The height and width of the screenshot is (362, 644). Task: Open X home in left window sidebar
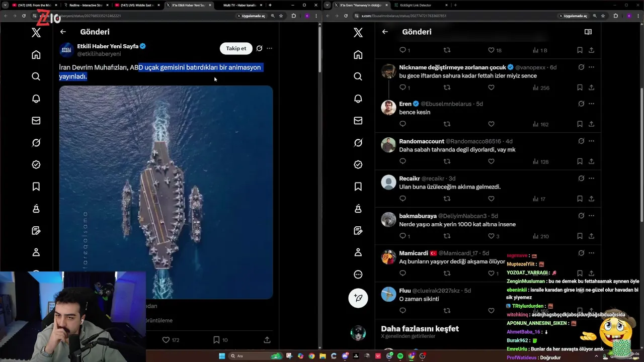click(x=36, y=54)
